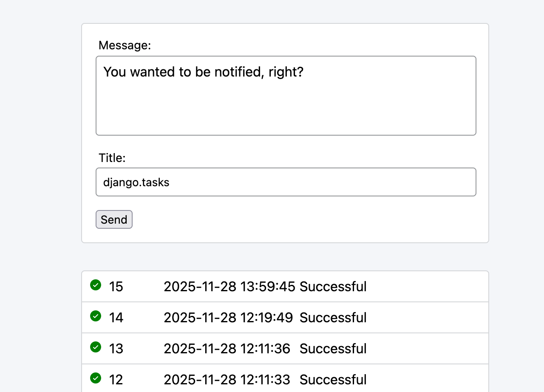The width and height of the screenshot is (544, 392).
Task: Click the Title input containing django.tasks
Action: point(286,182)
